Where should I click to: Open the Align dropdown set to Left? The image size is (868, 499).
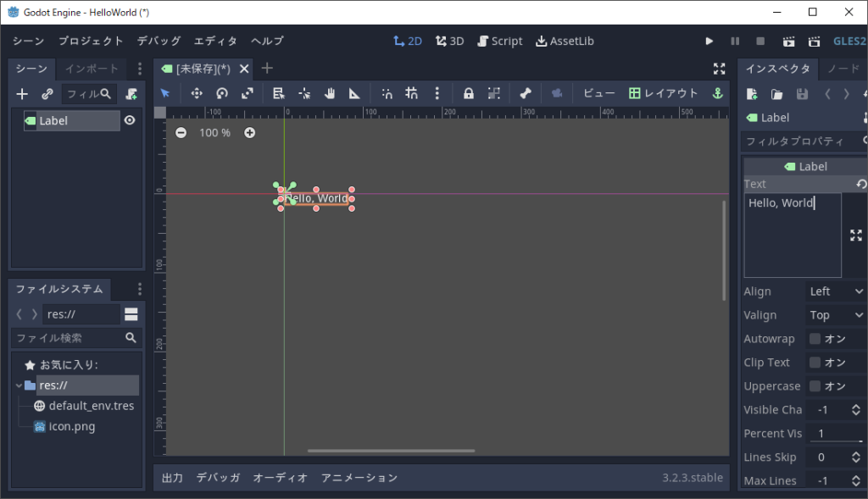pyautogui.click(x=835, y=291)
